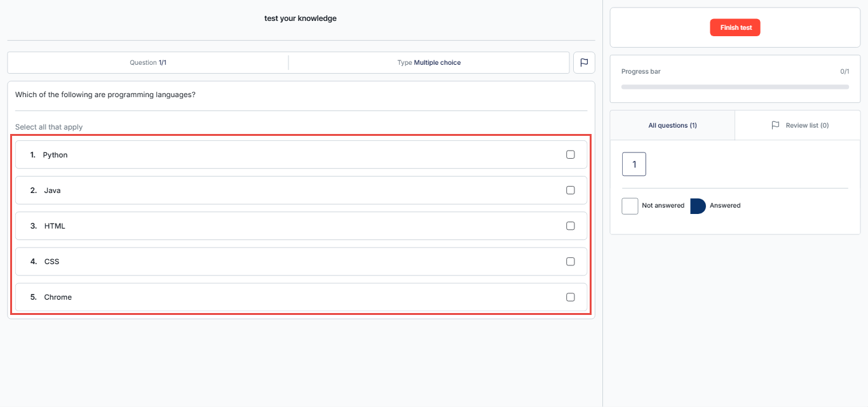The width and height of the screenshot is (868, 407).
Task: Select the answer labeled Python
Action: pos(55,155)
